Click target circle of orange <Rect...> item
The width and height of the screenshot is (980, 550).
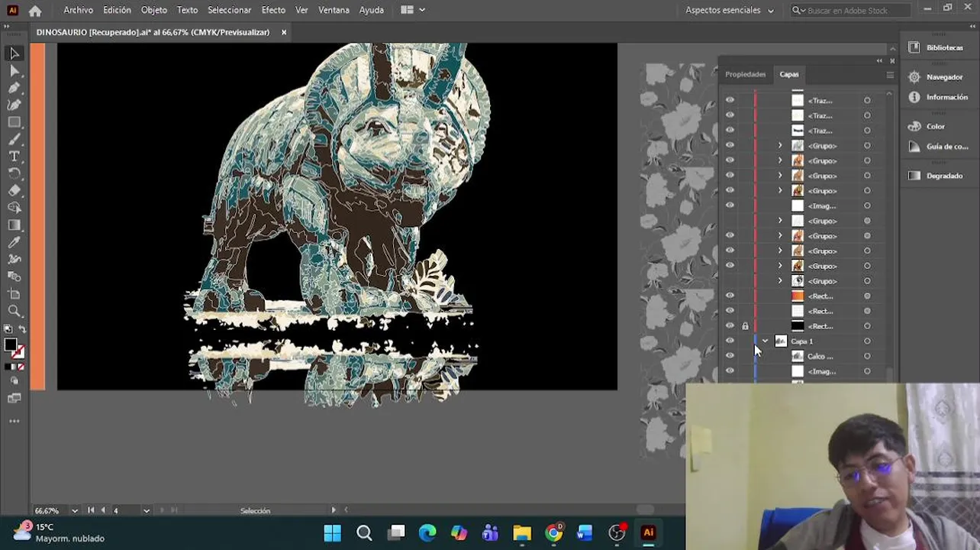[x=867, y=296]
